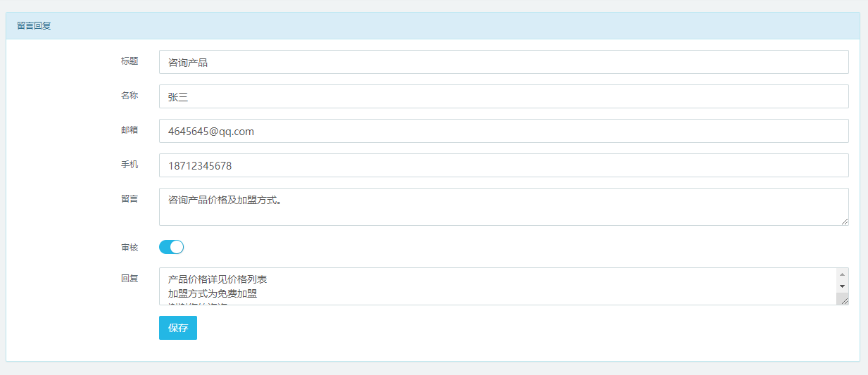
Task: Click the 留言回复 panel header title
Action: coord(34,26)
